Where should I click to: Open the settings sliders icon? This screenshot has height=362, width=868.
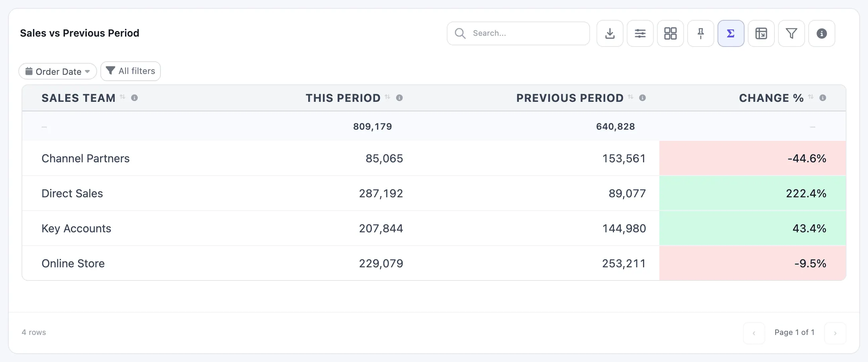(640, 33)
